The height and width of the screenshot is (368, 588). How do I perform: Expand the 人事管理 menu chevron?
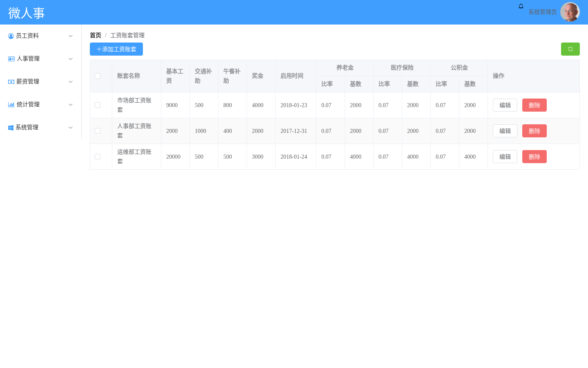click(x=71, y=59)
